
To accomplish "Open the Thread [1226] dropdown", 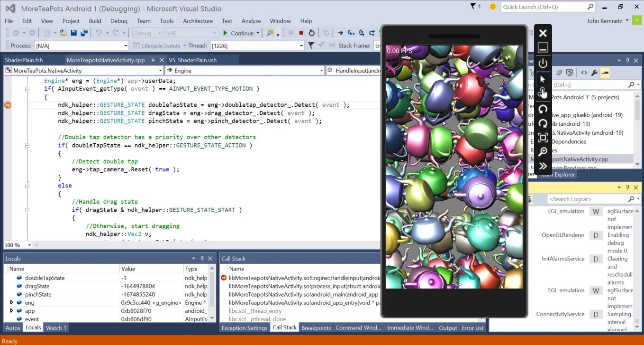I will (x=301, y=46).
